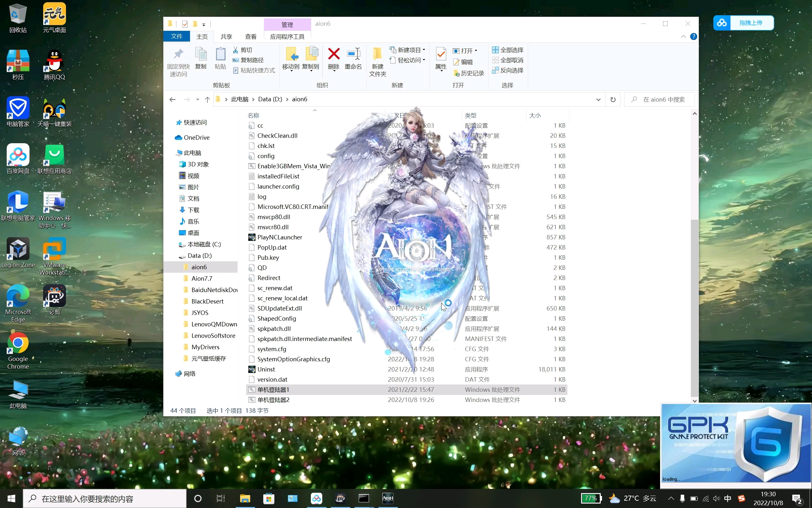Click 'Data (D:)' in the address path
The height and width of the screenshot is (508, 812).
(270, 99)
